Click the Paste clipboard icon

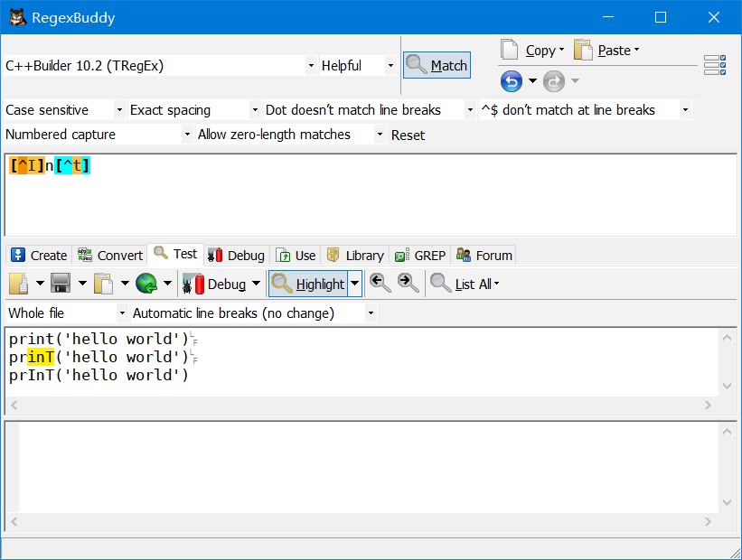583,50
